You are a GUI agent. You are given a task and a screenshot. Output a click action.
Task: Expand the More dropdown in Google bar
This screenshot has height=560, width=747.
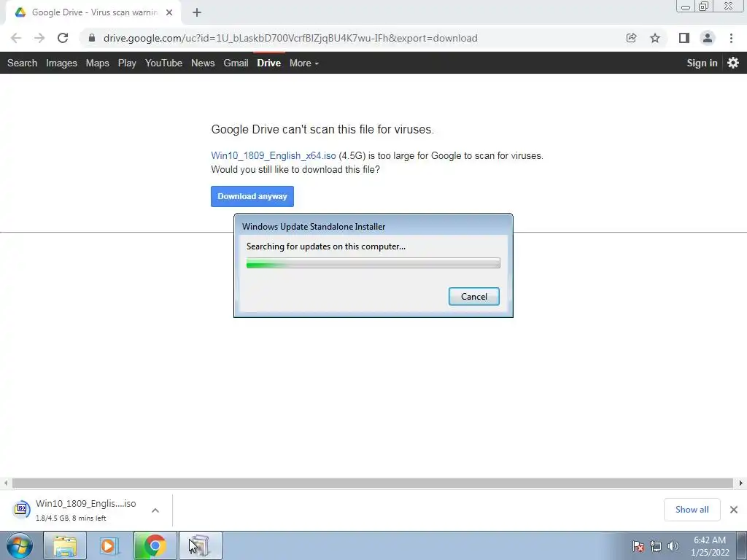pos(304,63)
